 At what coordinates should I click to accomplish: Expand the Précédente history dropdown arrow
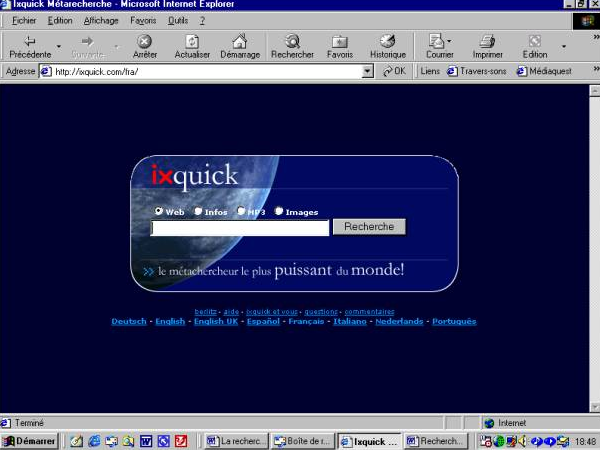click(x=59, y=46)
